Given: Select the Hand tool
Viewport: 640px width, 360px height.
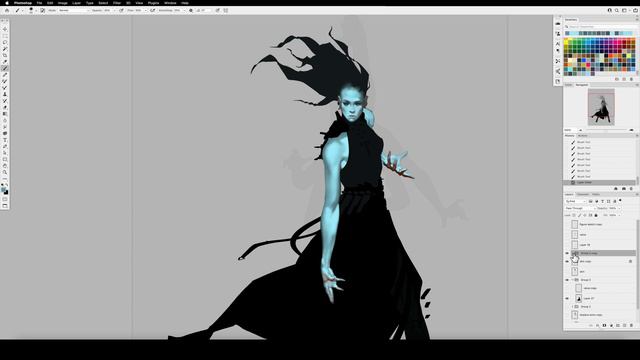Looking at the screenshot, I should [5, 166].
